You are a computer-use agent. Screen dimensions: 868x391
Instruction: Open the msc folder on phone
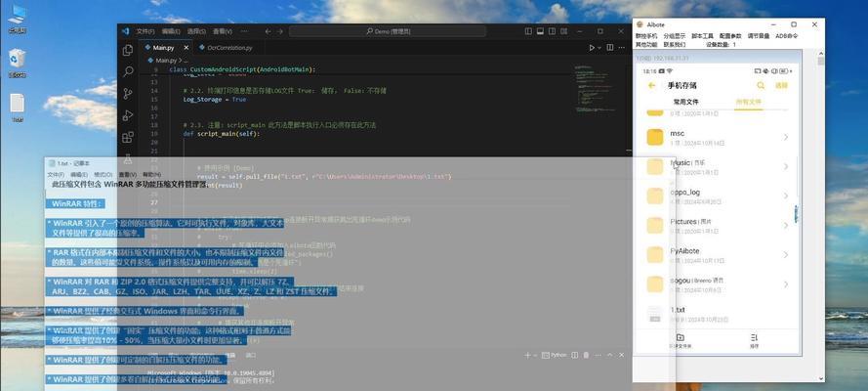point(718,138)
